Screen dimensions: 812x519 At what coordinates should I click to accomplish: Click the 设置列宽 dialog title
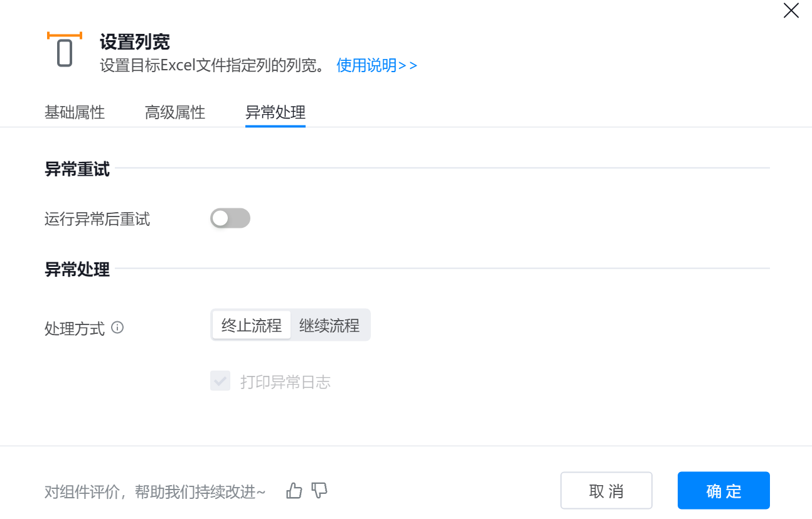pos(135,42)
